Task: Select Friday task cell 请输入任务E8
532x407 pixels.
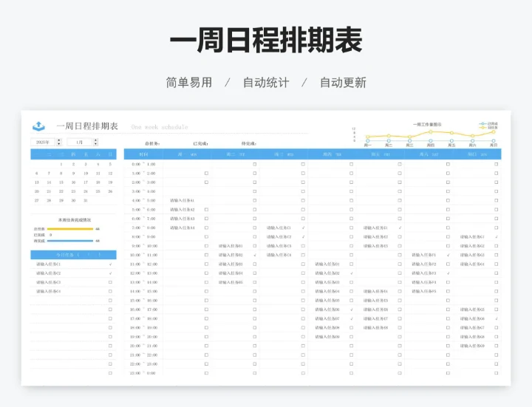Action: click(x=375, y=328)
